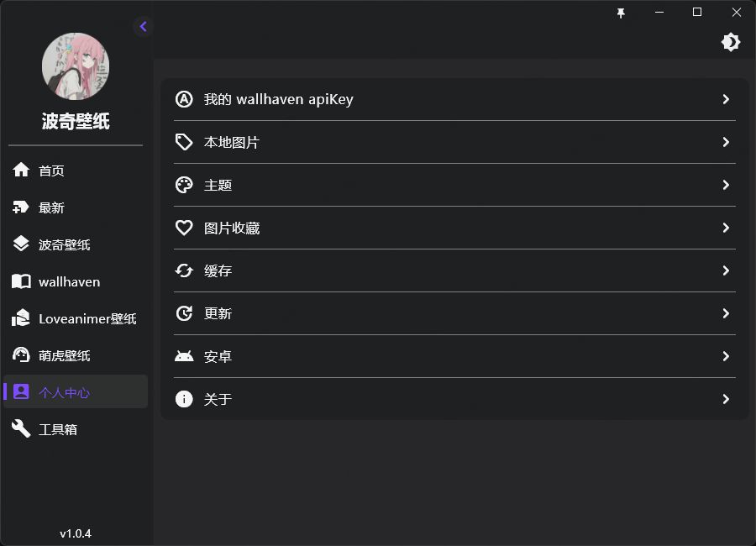Click the layers icon for 波奇壁纸
This screenshot has width=756, height=546.
[21, 244]
